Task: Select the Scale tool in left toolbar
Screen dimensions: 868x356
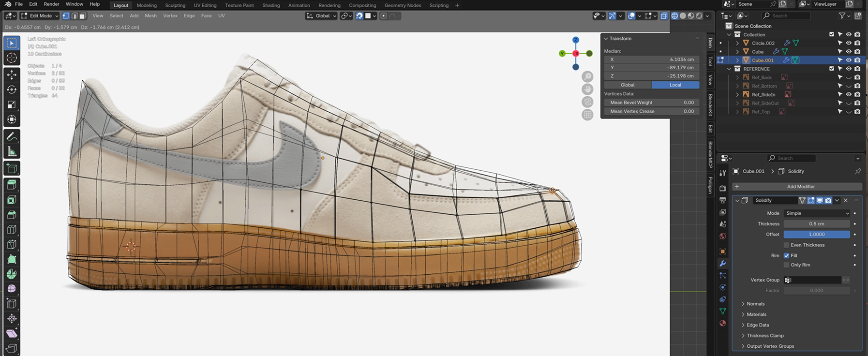Action: (12, 104)
